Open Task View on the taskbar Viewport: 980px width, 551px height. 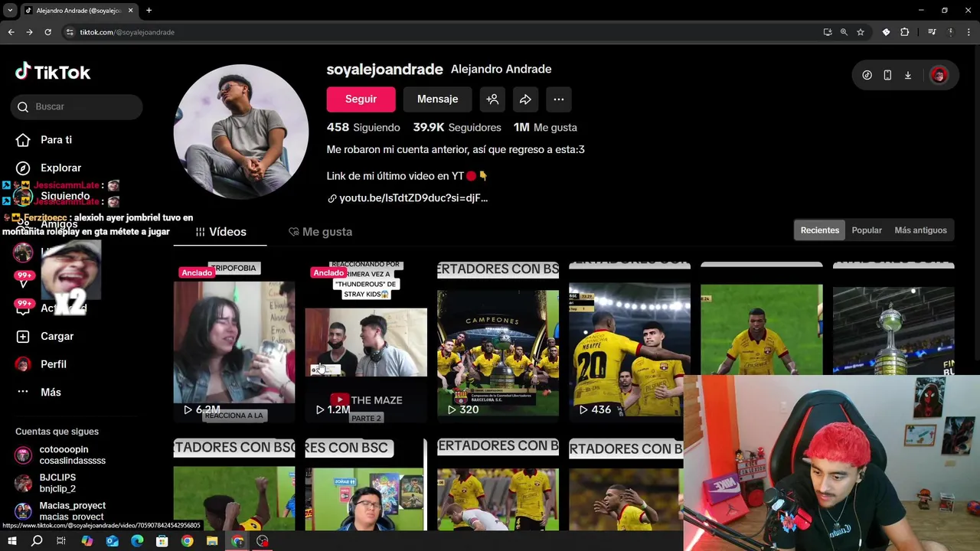61,541
